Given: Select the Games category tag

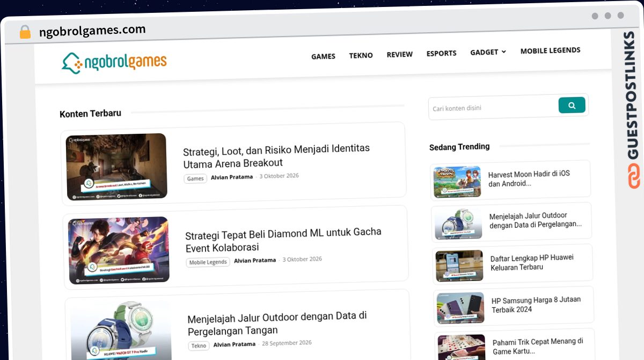Looking at the screenshot, I should click(x=195, y=178).
